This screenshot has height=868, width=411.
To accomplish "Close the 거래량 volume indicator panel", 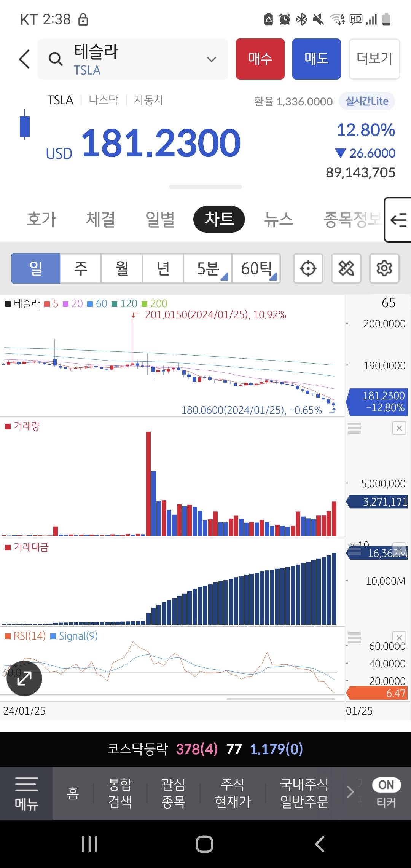I will 399,428.
